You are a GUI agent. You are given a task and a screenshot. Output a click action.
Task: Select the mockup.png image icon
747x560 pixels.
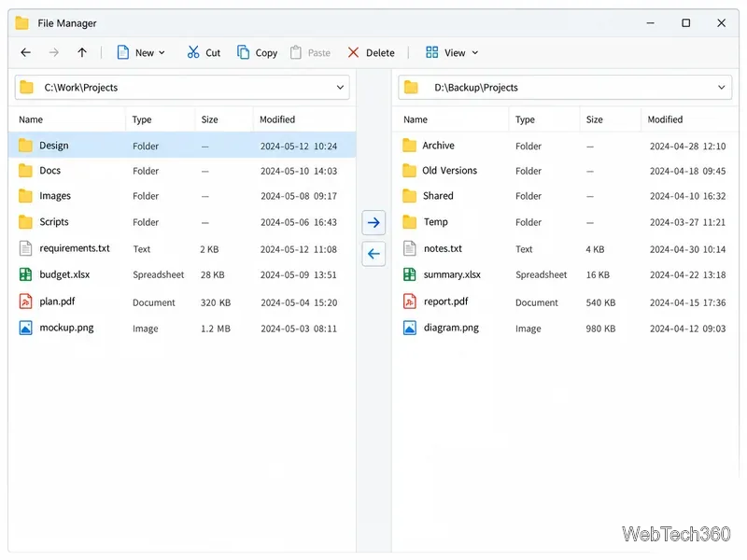(x=25, y=328)
